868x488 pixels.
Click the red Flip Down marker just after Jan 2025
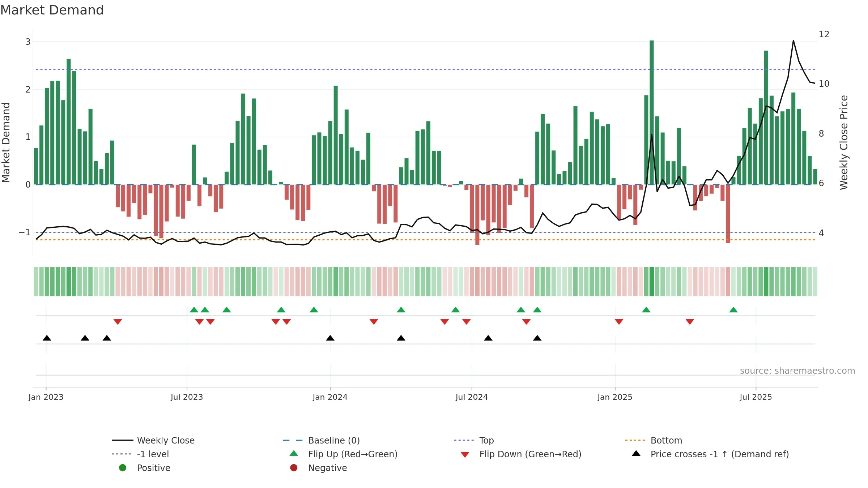coord(619,322)
